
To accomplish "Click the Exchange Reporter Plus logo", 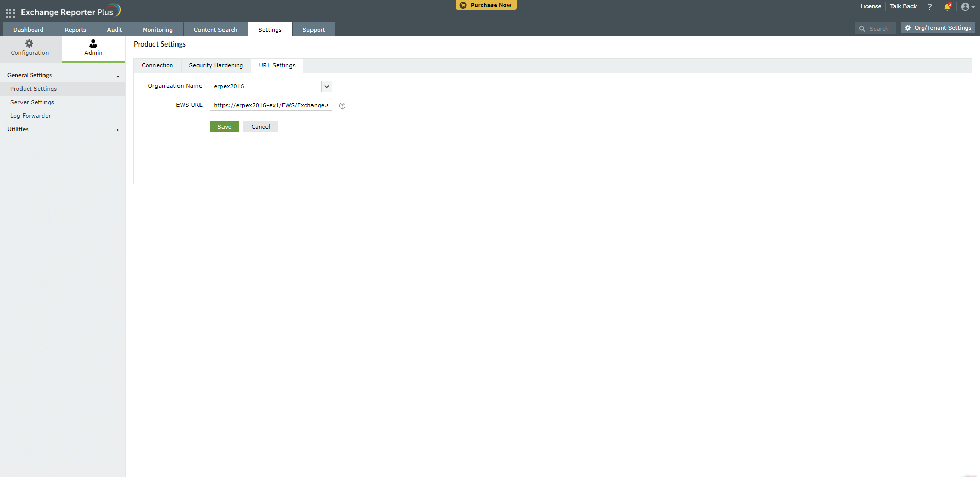I will point(71,11).
